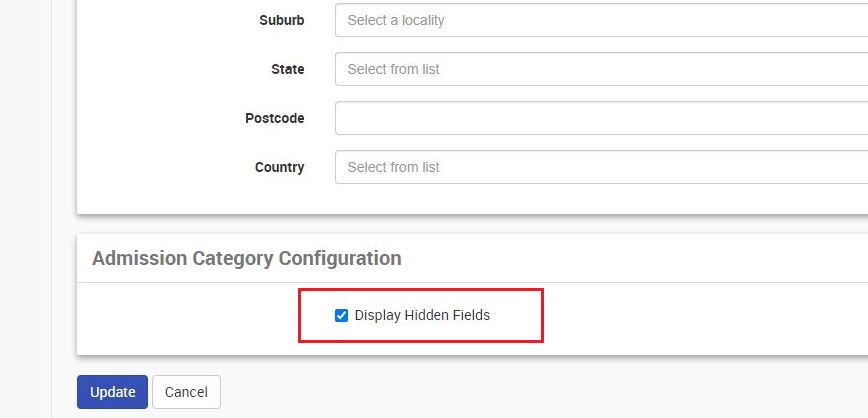
Task: Click the 'Select a locality' placeholder text
Action: click(396, 20)
